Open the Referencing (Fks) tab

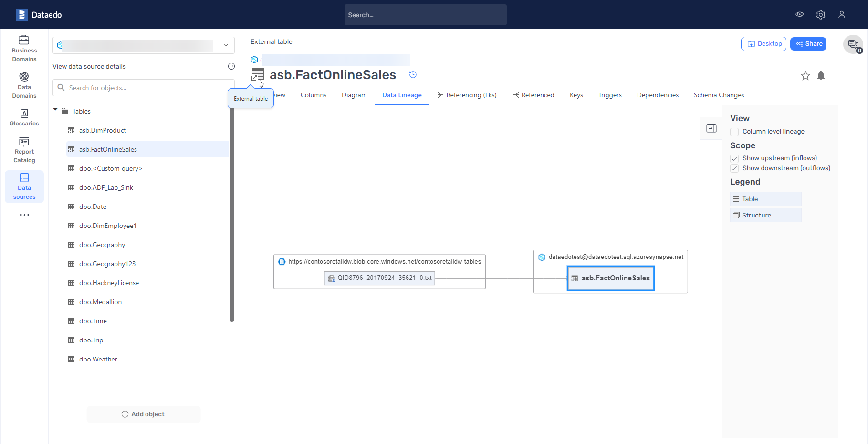pyautogui.click(x=467, y=95)
